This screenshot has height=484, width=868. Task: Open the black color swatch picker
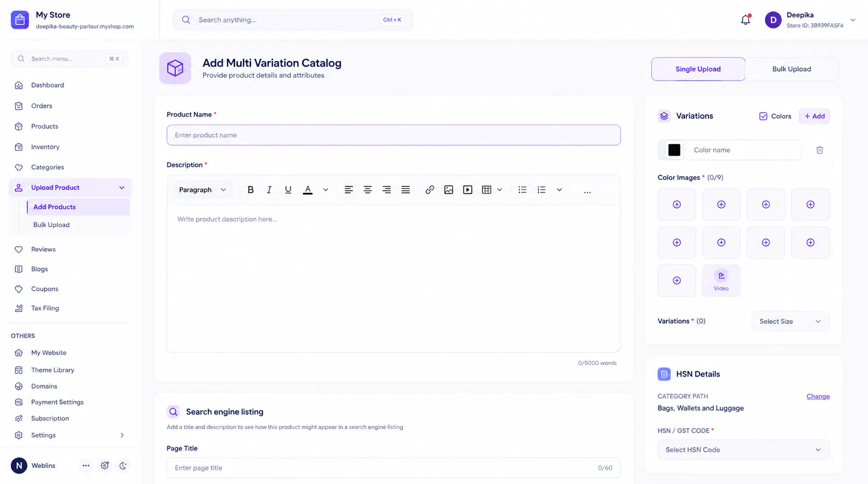coord(674,150)
